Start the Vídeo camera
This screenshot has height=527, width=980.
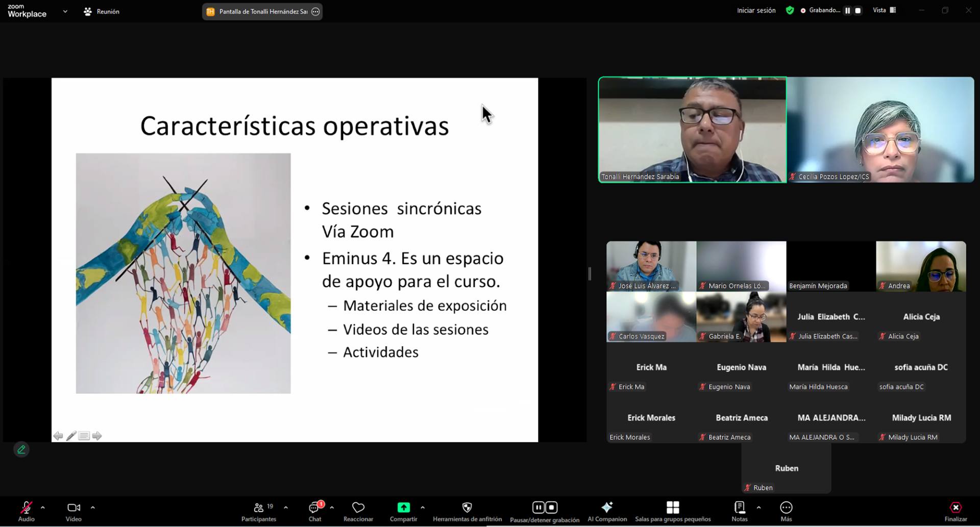coord(73,508)
